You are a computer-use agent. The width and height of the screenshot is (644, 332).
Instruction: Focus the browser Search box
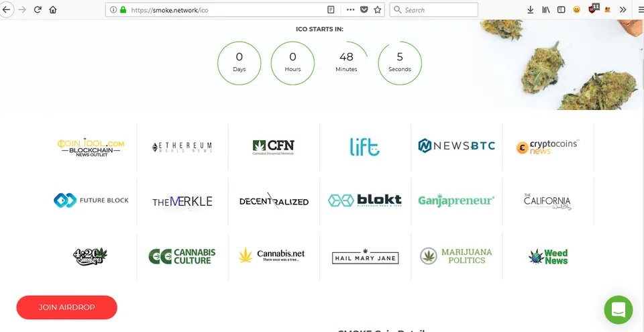pos(434,10)
